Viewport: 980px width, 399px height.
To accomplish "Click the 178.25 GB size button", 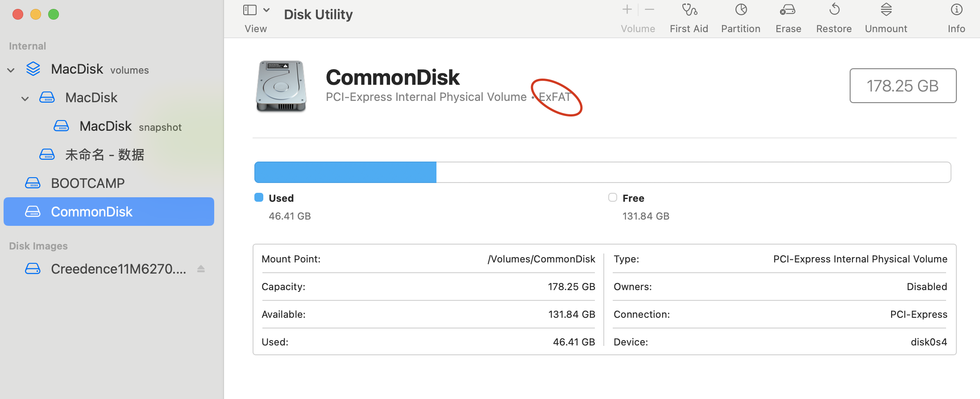I will tap(902, 86).
